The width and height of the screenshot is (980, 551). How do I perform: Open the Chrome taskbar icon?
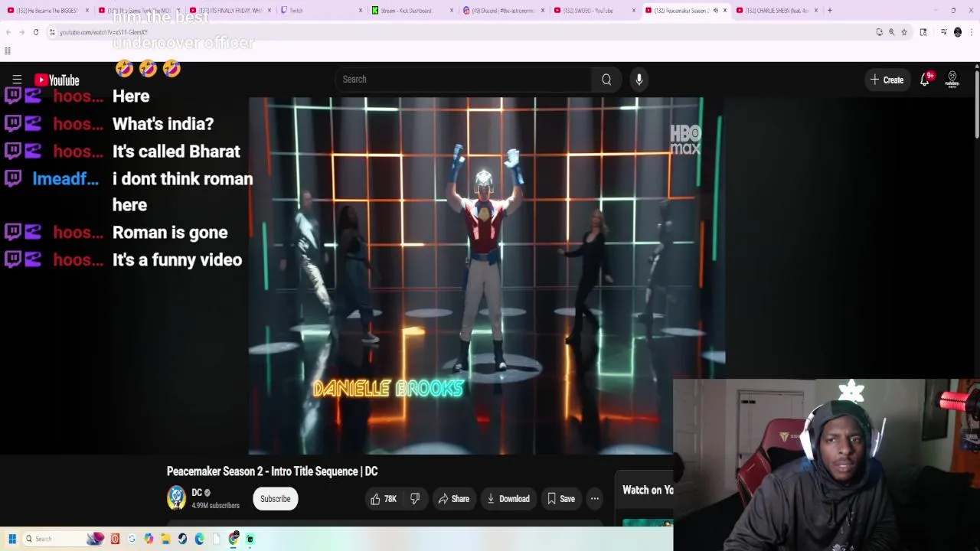[234, 539]
